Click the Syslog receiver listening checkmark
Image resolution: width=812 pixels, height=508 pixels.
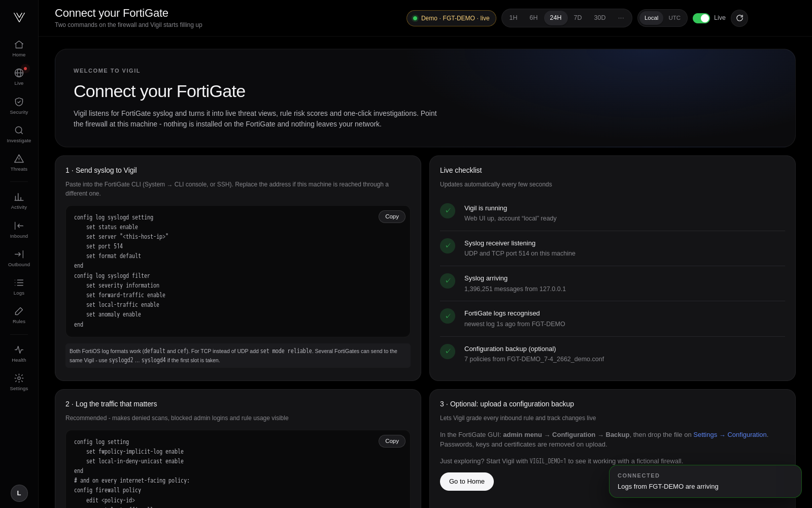448,246
